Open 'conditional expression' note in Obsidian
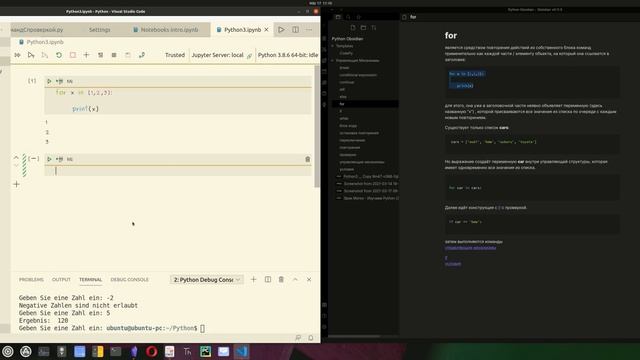This screenshot has height=360, width=640. point(358,75)
